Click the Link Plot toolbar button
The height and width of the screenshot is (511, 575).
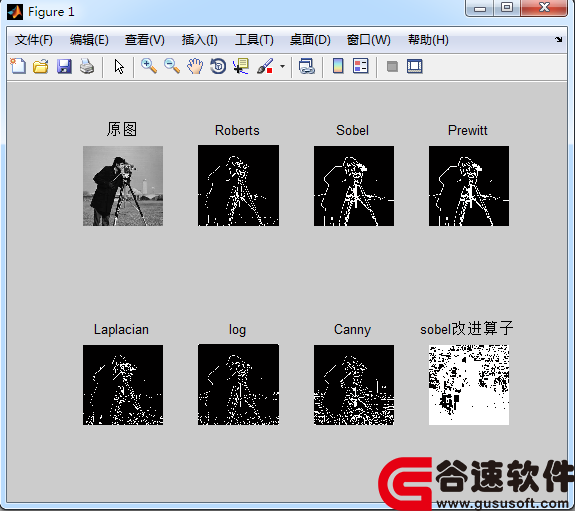coord(307,66)
